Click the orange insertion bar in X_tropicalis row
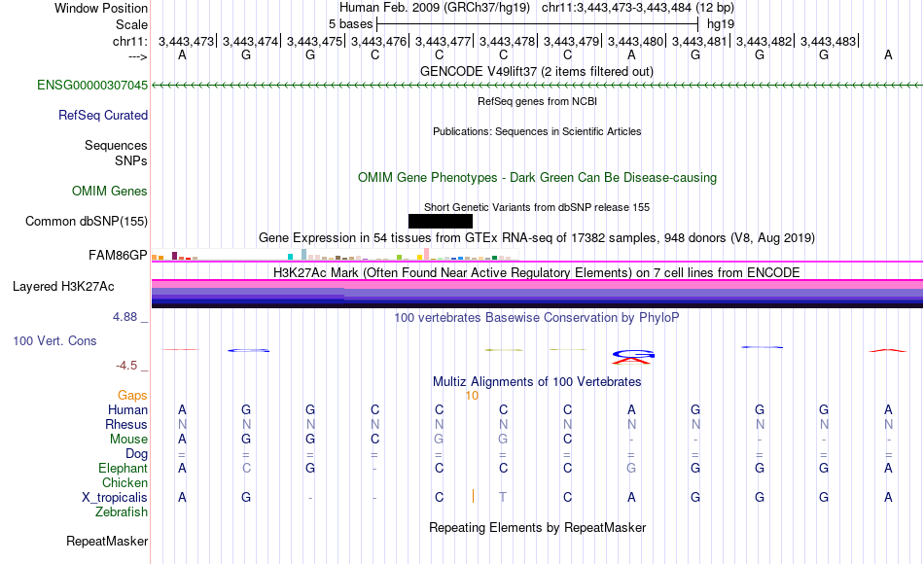This screenshot has height=564, width=924. (x=474, y=496)
